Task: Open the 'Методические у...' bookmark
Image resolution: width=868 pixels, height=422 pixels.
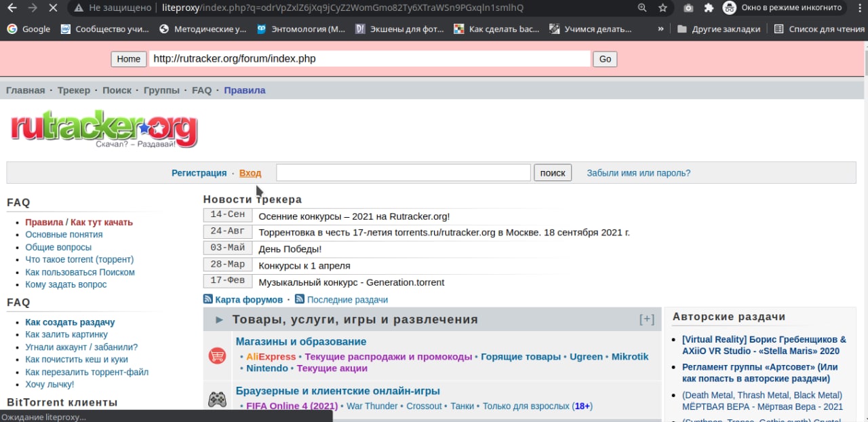Action: [203, 29]
